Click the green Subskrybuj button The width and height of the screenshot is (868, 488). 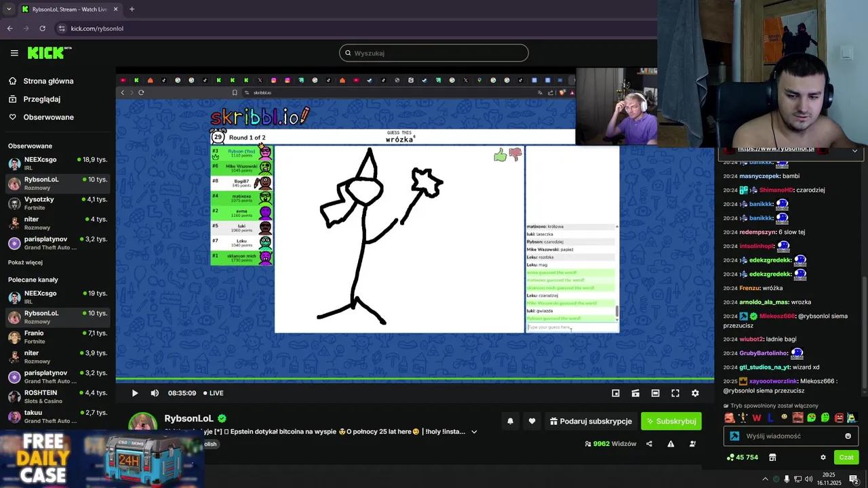671,421
